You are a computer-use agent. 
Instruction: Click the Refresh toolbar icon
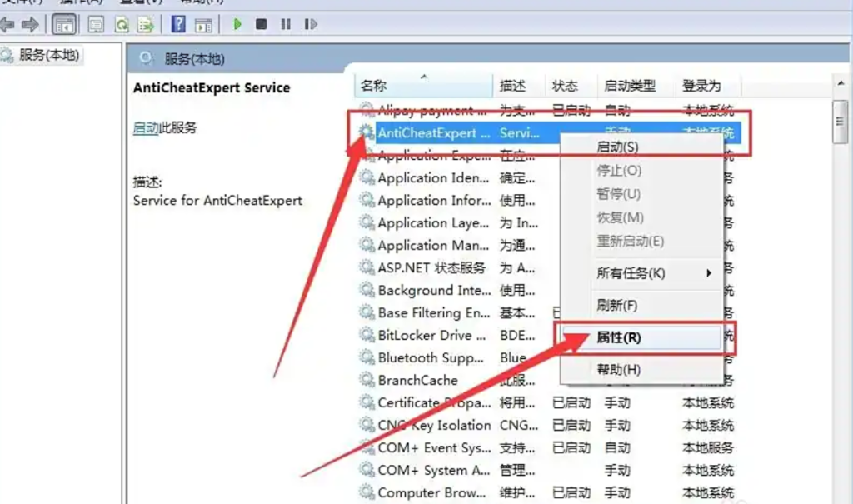pos(121,24)
